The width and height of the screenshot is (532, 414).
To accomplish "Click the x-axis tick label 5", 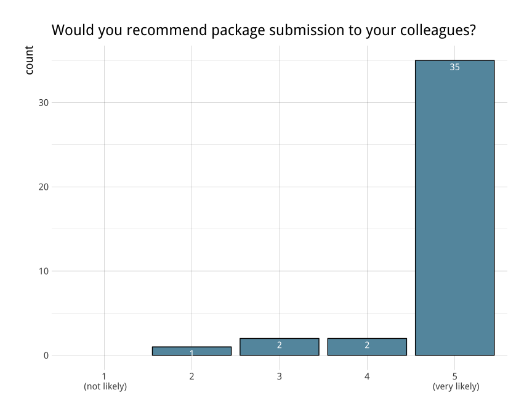I will pyautogui.click(x=455, y=376).
